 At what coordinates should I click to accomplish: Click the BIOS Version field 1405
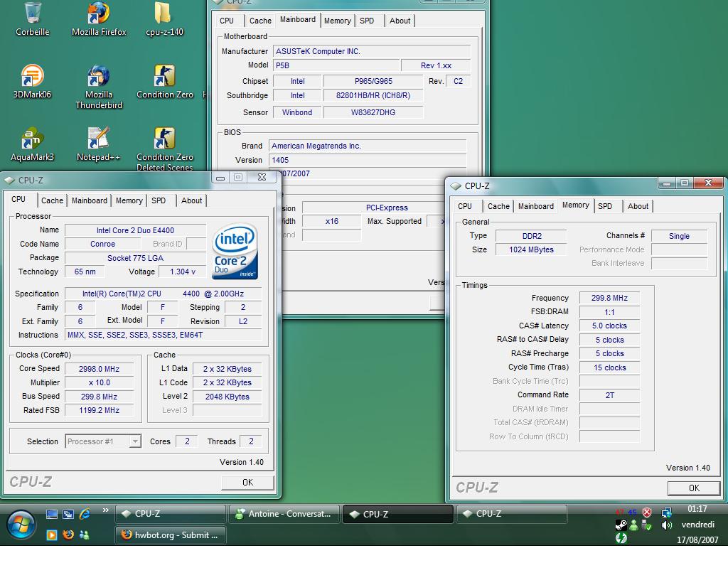[368, 160]
